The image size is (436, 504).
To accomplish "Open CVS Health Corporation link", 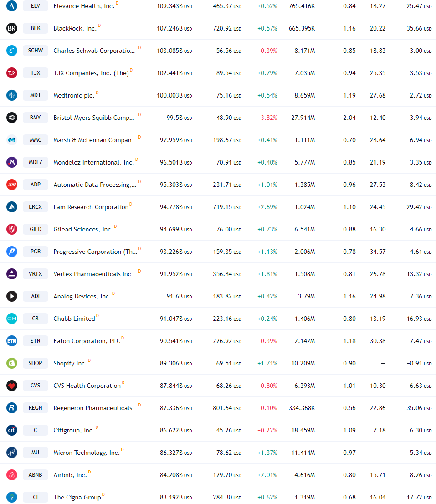I will (87, 386).
